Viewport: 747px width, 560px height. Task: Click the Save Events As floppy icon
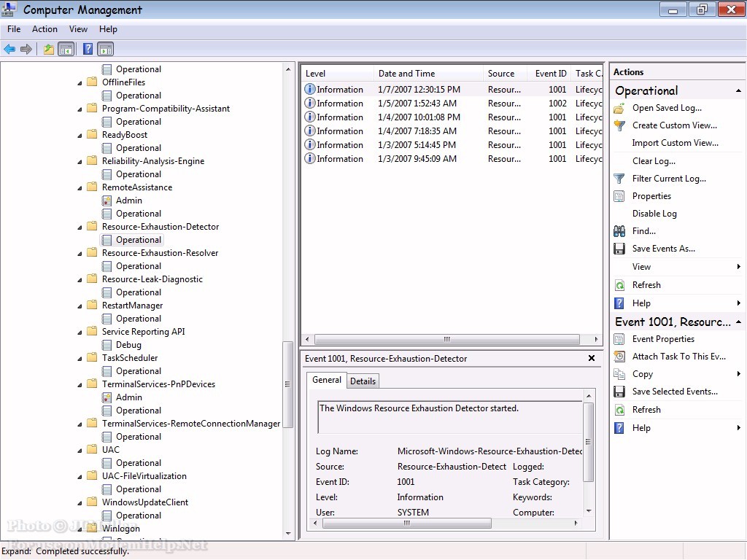(619, 249)
